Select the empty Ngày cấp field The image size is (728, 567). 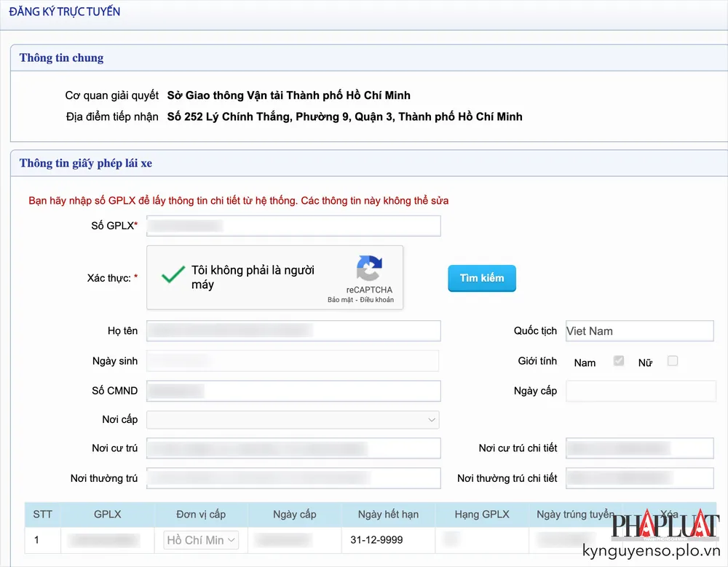pyautogui.click(x=639, y=391)
